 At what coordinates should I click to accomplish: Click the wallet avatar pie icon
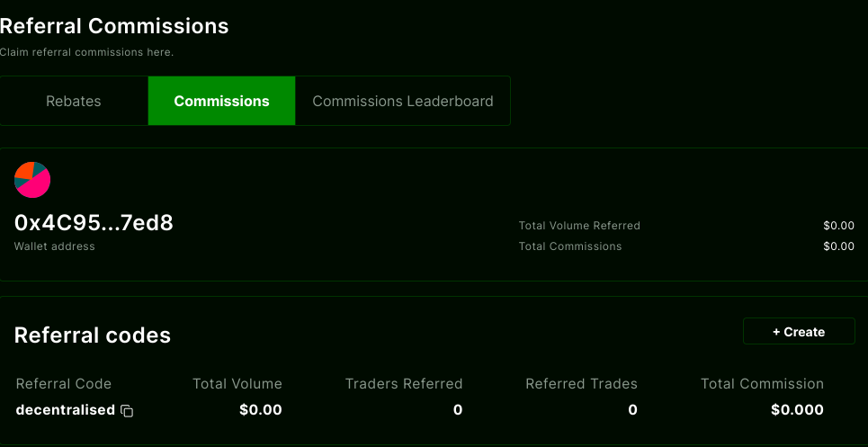32,180
